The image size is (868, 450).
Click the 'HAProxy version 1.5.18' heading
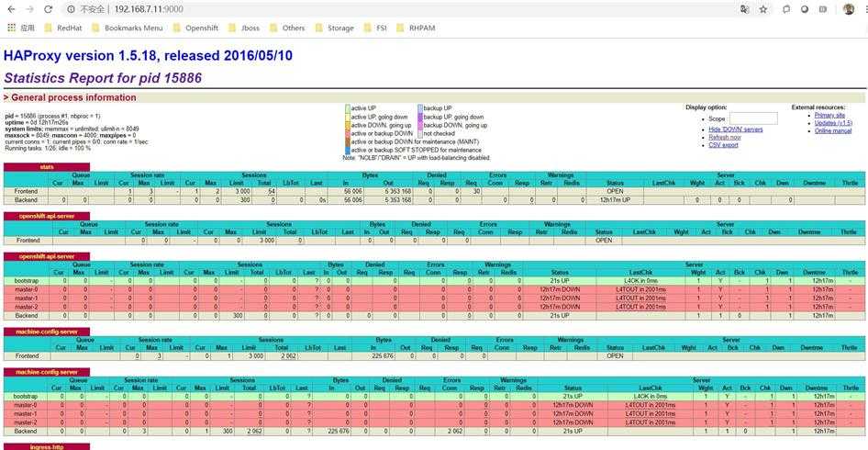pyautogui.click(x=148, y=55)
